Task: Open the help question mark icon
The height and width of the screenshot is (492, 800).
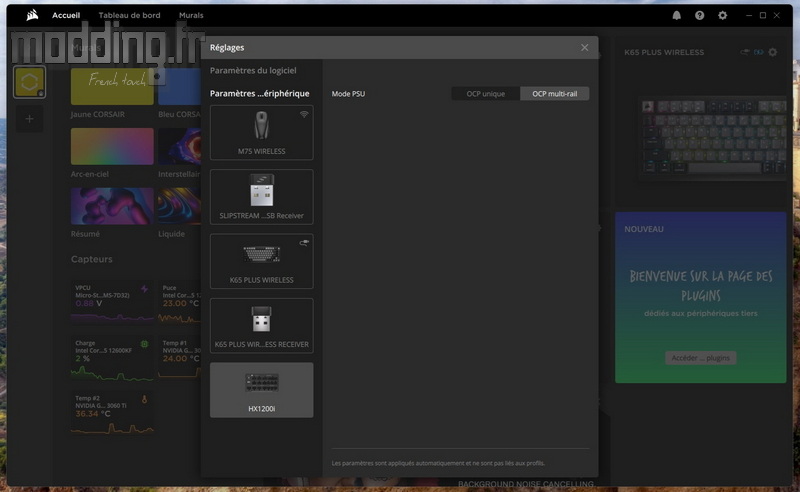Action: 699,15
